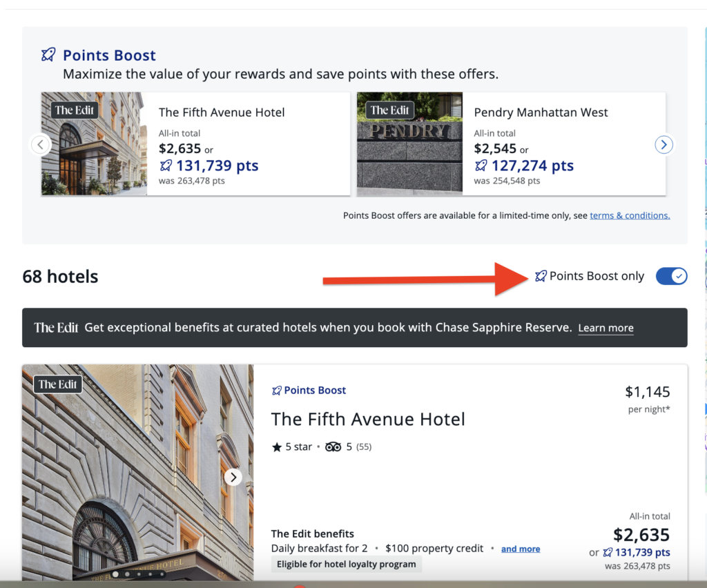Disable the Points Boost only toggle
The width and height of the screenshot is (707, 588).
[671, 276]
